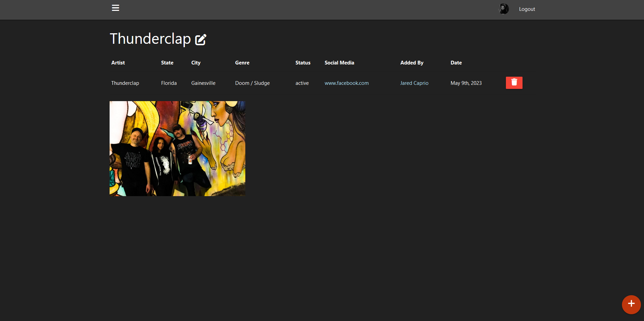Select the May 9th, 2023 date cell
644x321 pixels.
point(466,83)
